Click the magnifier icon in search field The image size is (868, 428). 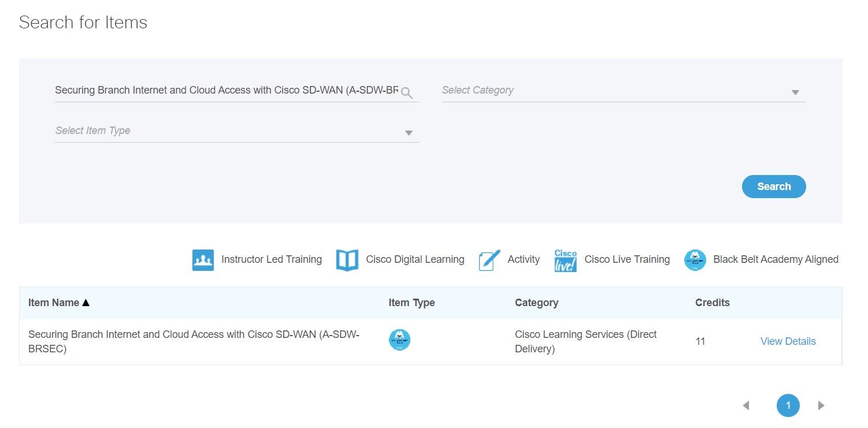(x=407, y=93)
